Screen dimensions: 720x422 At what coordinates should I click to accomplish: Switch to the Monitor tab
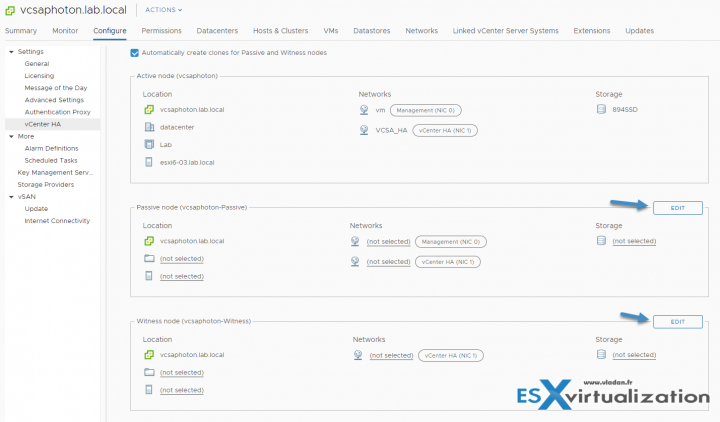[x=65, y=31]
